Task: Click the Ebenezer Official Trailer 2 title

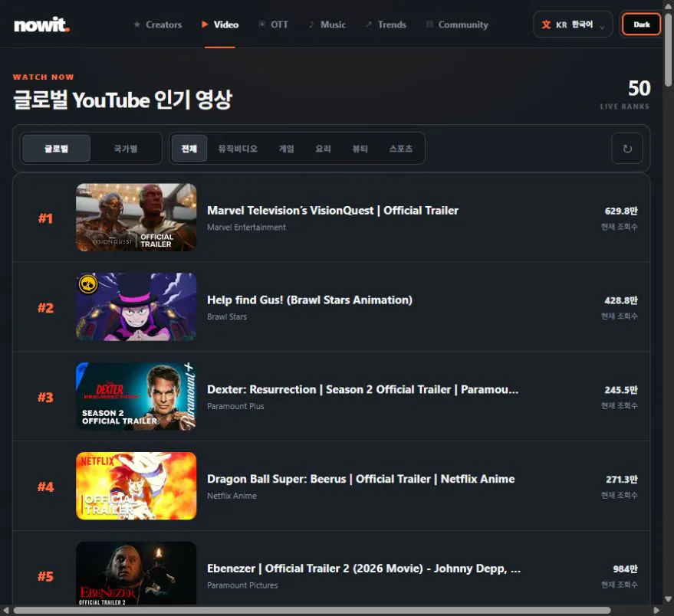Action: 363,568
